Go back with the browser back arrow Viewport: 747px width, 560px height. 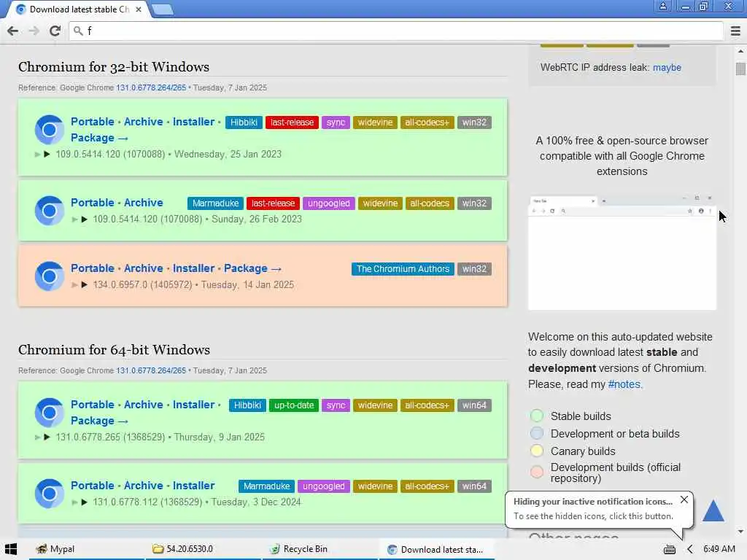[13, 31]
